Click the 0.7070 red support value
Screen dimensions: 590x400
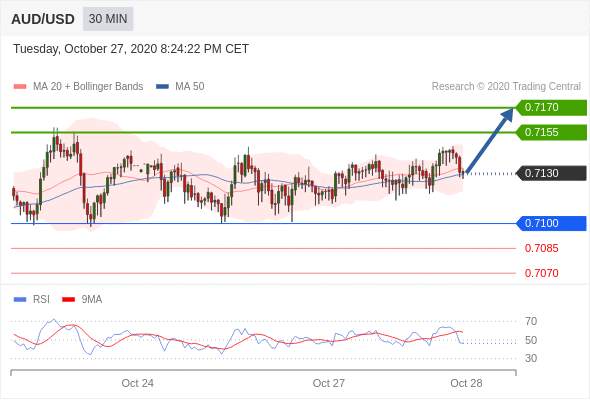(541, 273)
